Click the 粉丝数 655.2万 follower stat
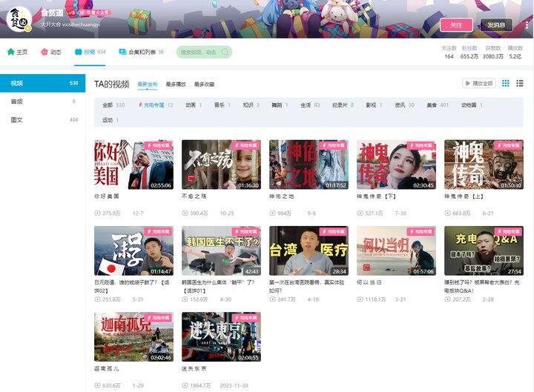Image resolution: width=534 pixels, height=392 pixels. point(469,53)
